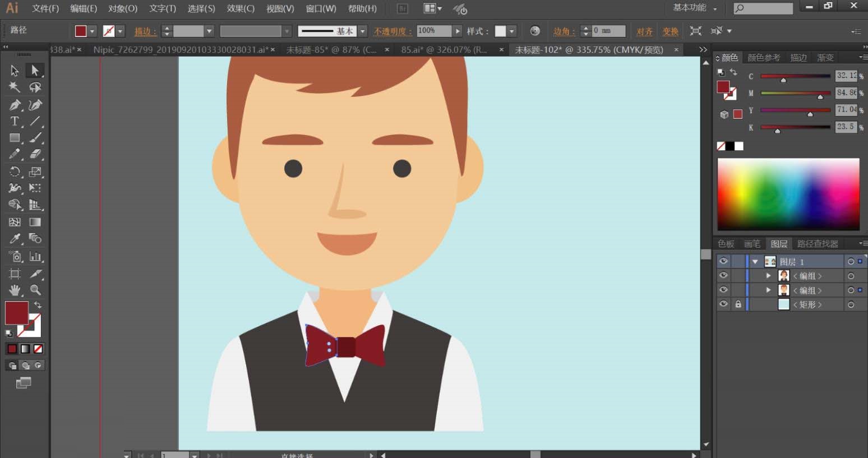Activate the Eyedropper tool
This screenshot has width=868, height=458.
click(x=15, y=239)
